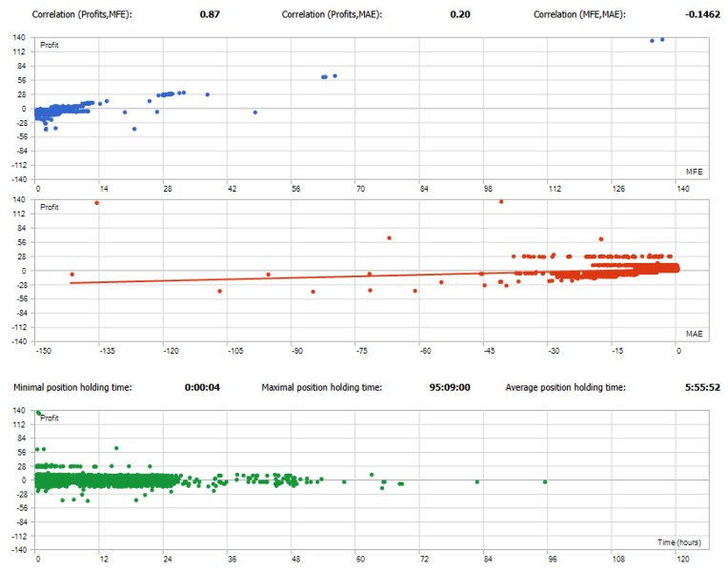This screenshot has width=728, height=572.
Task: Click the Correlation (MFE,MAE) value -0.1462
Action: pos(702,14)
